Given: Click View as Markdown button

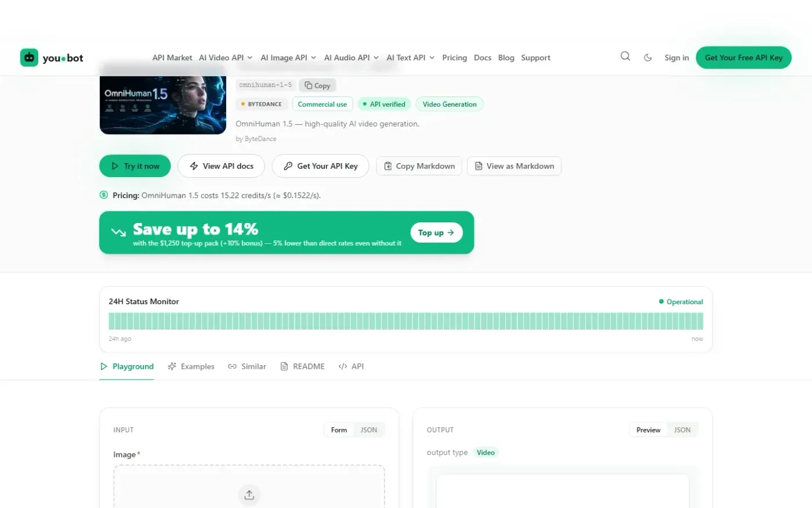Looking at the screenshot, I should tap(514, 166).
